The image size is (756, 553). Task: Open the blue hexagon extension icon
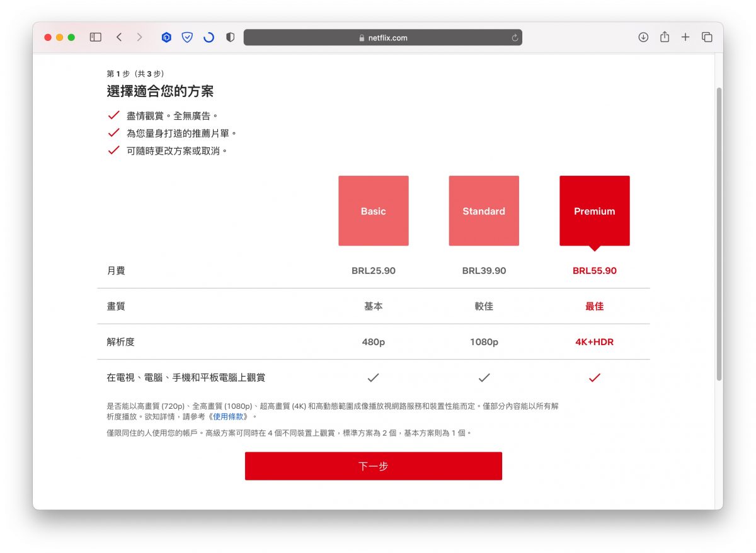point(166,37)
